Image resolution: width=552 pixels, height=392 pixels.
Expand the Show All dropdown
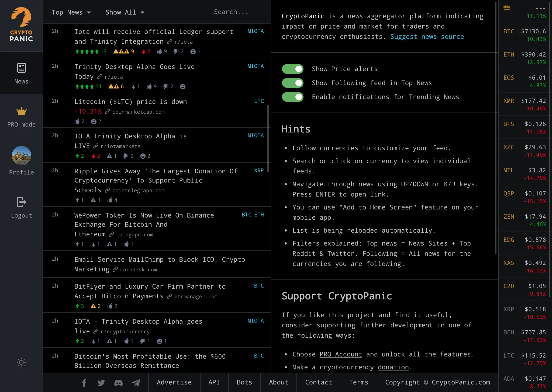point(125,12)
